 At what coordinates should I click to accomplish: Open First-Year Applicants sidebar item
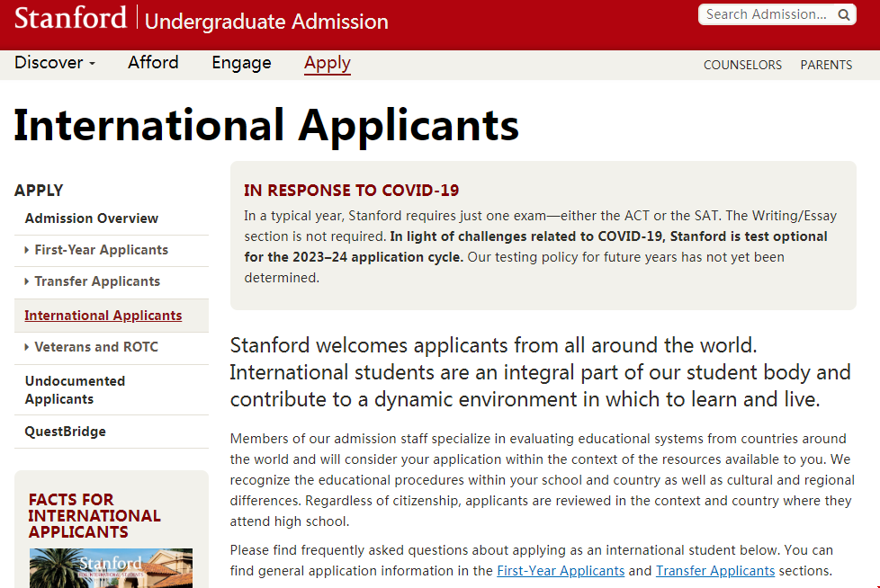tap(102, 250)
